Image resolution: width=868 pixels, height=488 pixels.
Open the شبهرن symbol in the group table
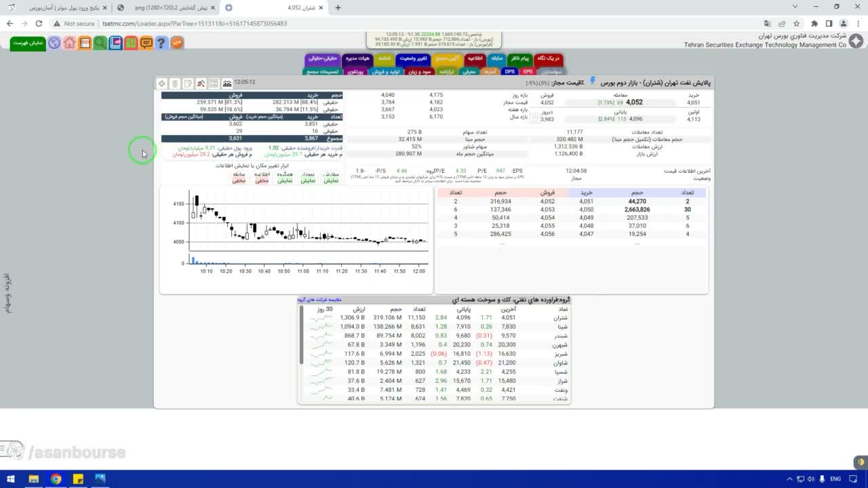pos(560,344)
